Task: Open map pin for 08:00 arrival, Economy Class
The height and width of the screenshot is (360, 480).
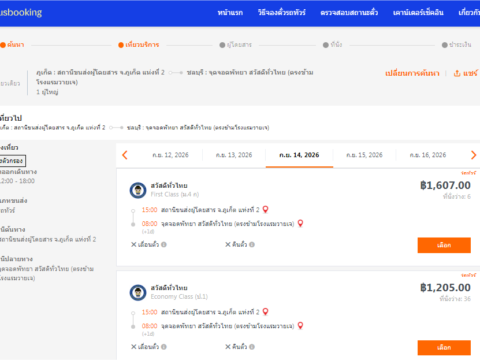Action: point(300,325)
